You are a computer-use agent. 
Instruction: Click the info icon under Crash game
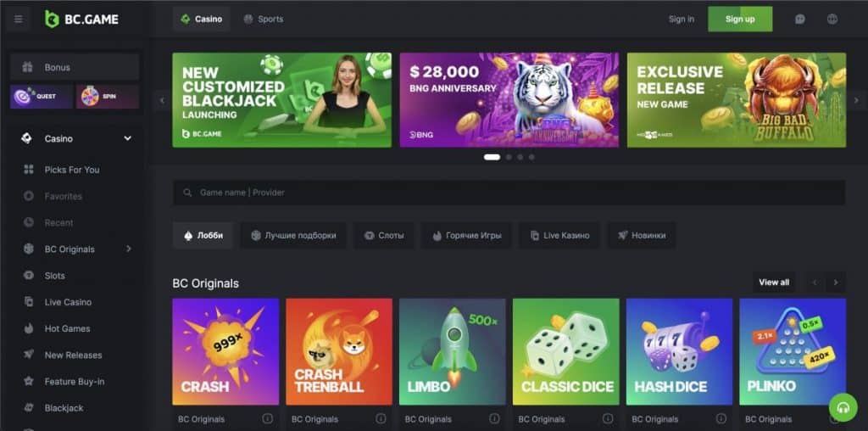click(267, 419)
